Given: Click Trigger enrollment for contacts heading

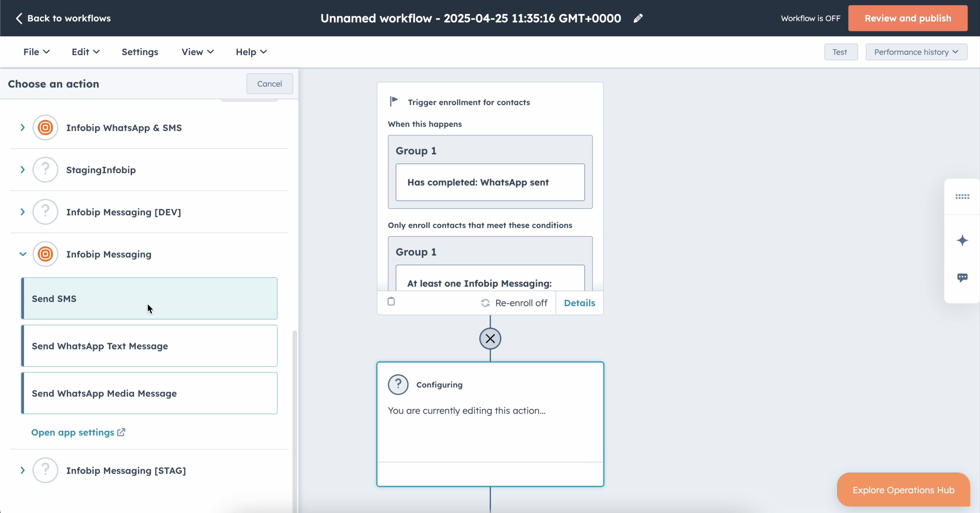Looking at the screenshot, I should click(x=469, y=102).
